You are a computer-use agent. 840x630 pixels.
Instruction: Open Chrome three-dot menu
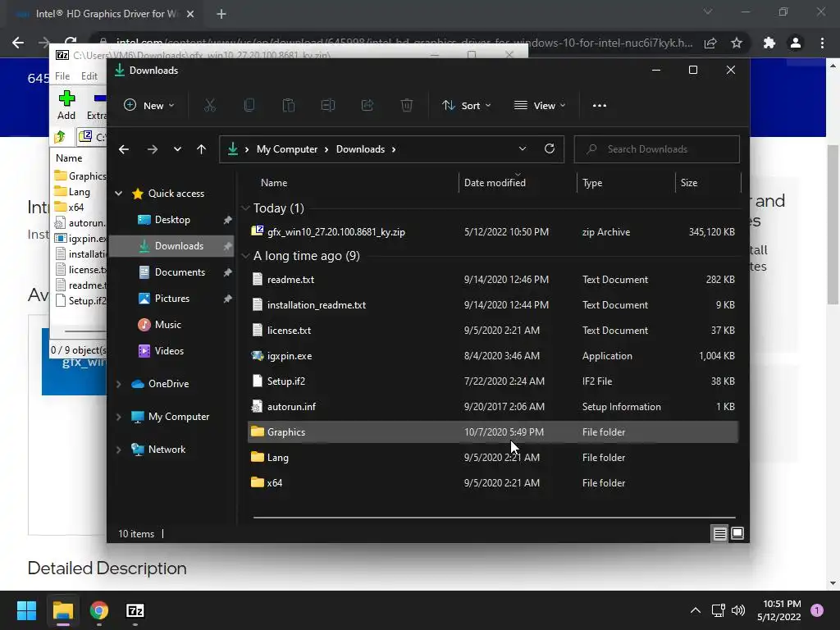(822, 43)
